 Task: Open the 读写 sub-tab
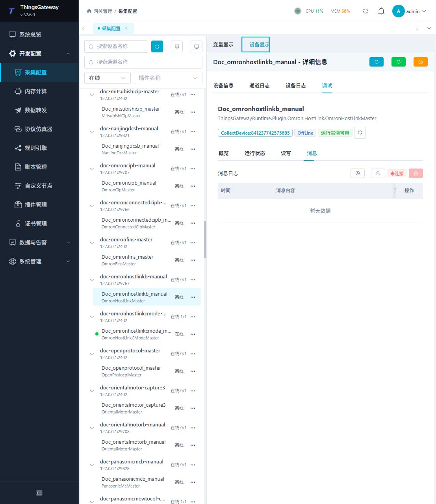[286, 153]
